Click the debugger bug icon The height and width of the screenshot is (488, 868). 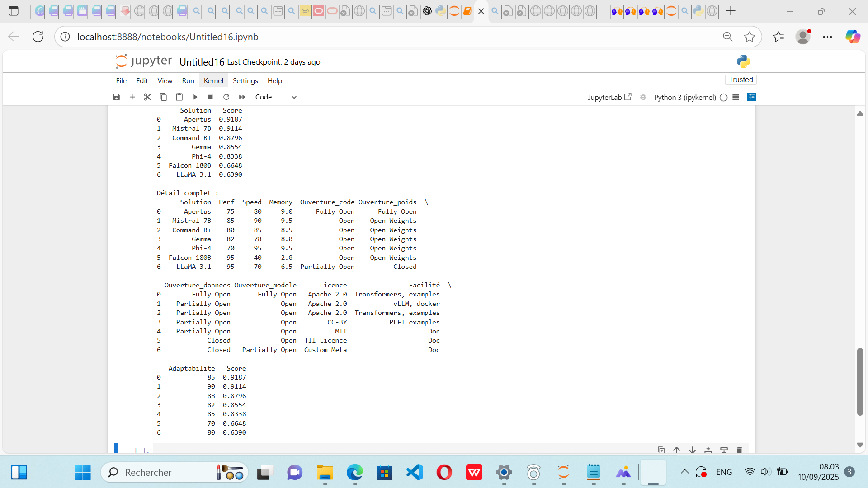(643, 97)
